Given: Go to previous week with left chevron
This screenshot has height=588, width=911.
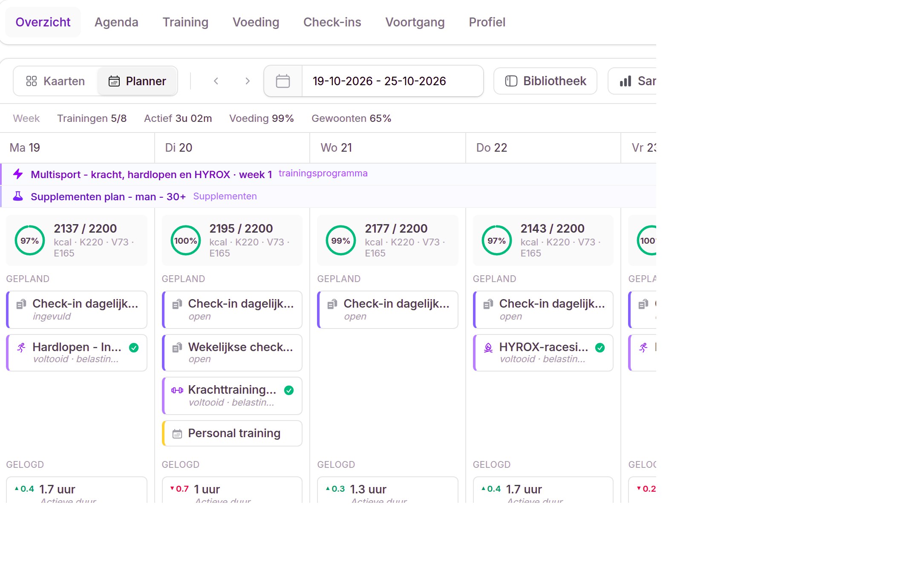Looking at the screenshot, I should tap(216, 81).
